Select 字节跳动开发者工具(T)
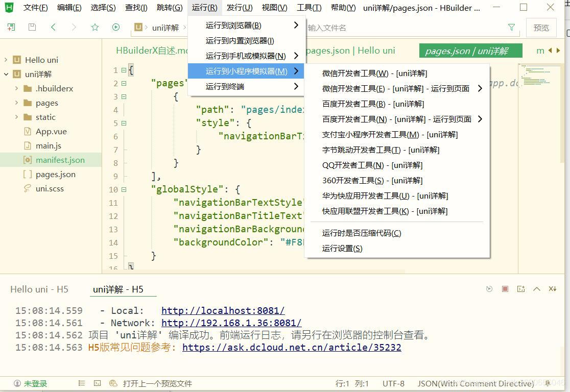The height and width of the screenshot is (392, 570). [397, 150]
